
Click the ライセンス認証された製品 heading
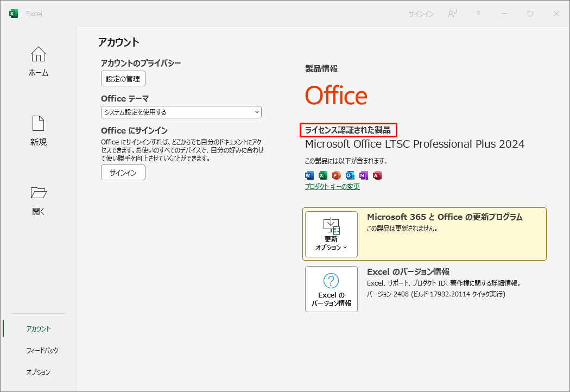click(x=348, y=130)
